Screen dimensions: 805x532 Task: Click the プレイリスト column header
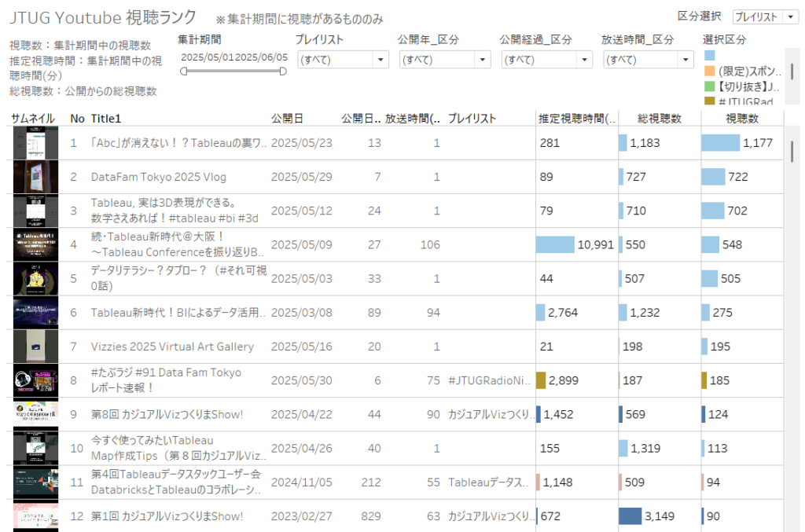click(x=472, y=119)
